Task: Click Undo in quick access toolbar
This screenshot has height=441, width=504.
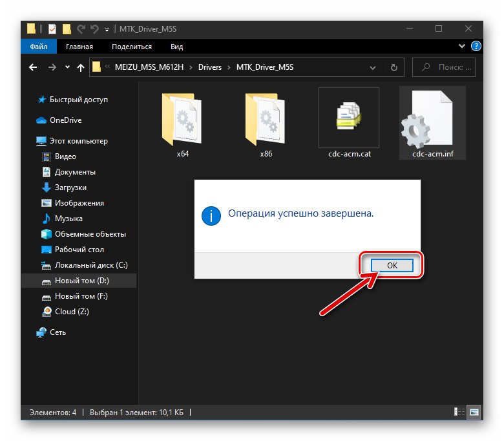Action: pyautogui.click(x=94, y=29)
